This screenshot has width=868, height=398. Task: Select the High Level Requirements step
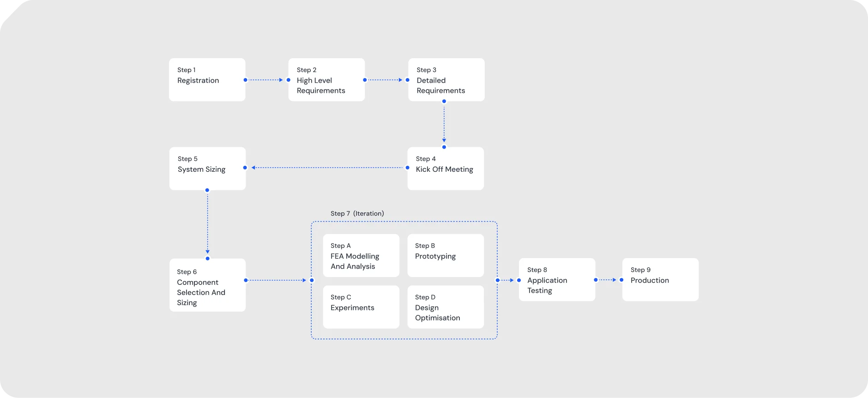(326, 79)
